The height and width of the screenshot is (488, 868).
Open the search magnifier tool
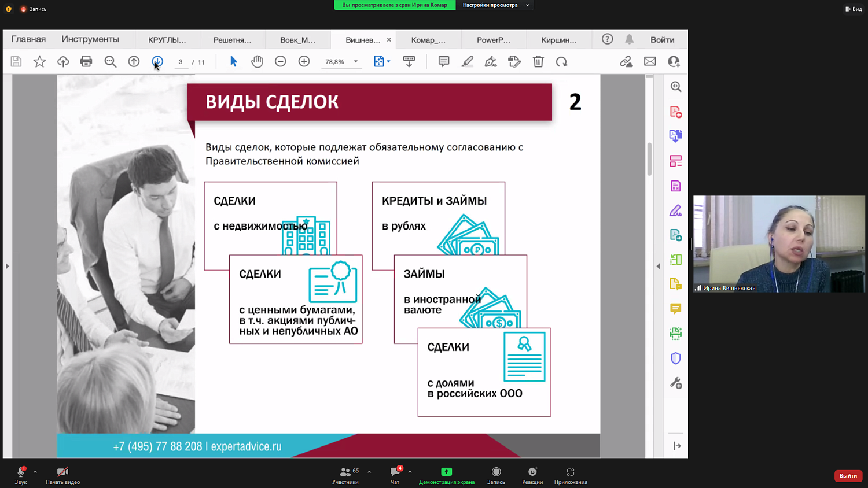tap(110, 61)
